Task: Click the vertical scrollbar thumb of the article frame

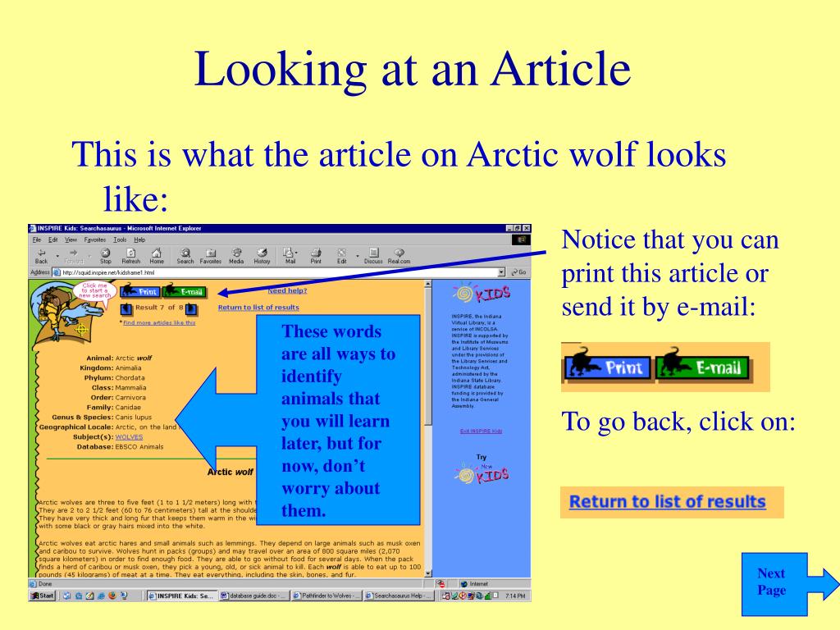Action: coord(427,357)
